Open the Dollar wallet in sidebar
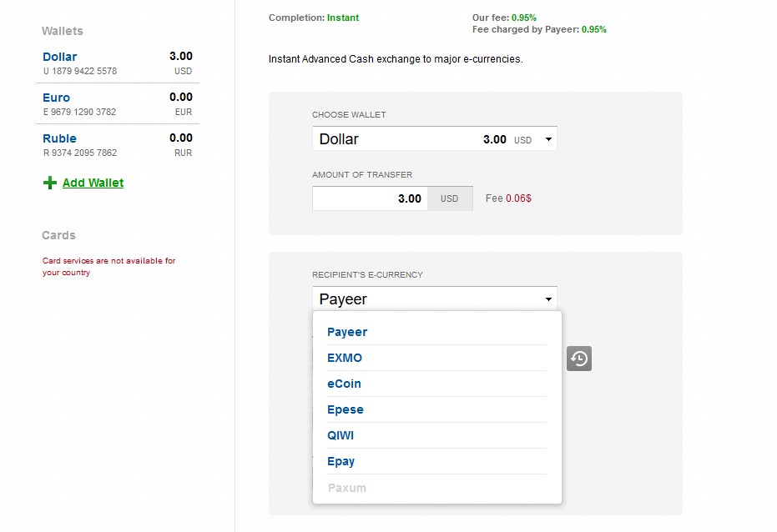Image resolution: width=777 pixels, height=532 pixels. [60, 57]
